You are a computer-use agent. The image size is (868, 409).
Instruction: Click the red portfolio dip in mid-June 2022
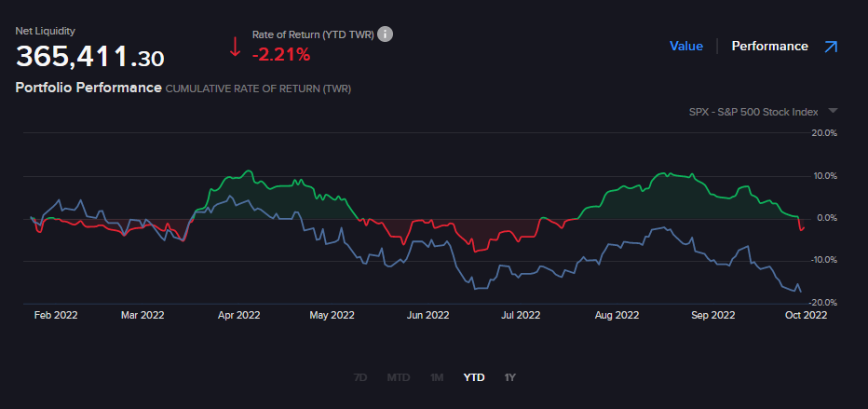point(475,252)
